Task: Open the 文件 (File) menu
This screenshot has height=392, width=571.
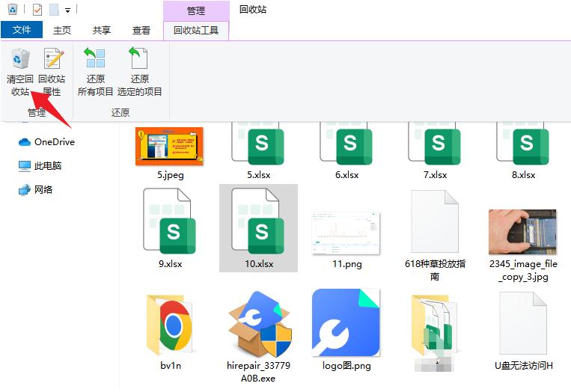Action: (22, 30)
